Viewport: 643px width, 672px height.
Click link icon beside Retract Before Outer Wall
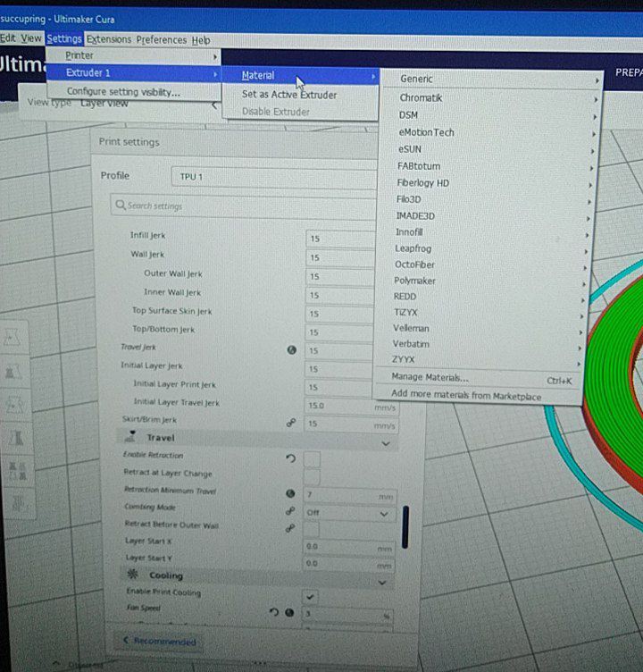pos(290,529)
